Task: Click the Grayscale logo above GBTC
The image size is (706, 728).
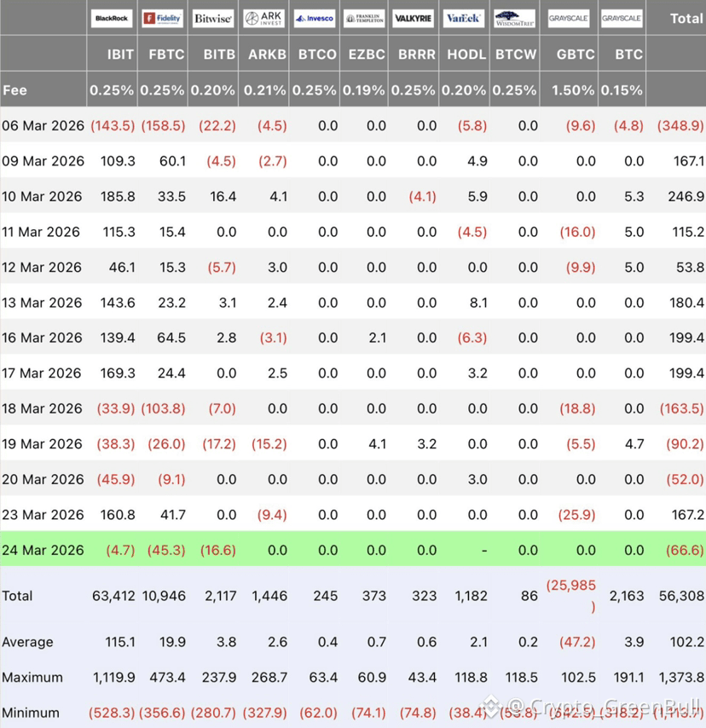Action: 569,19
